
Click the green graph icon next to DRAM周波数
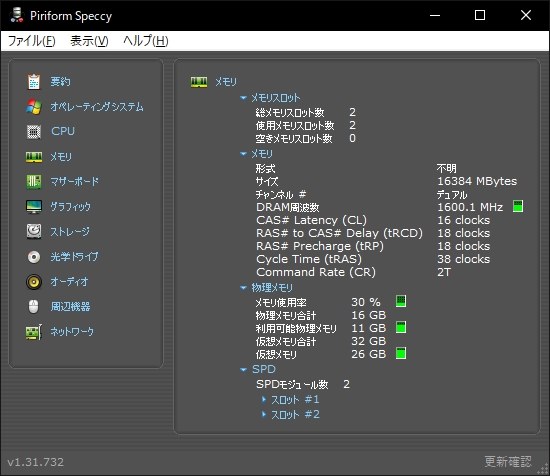point(518,206)
